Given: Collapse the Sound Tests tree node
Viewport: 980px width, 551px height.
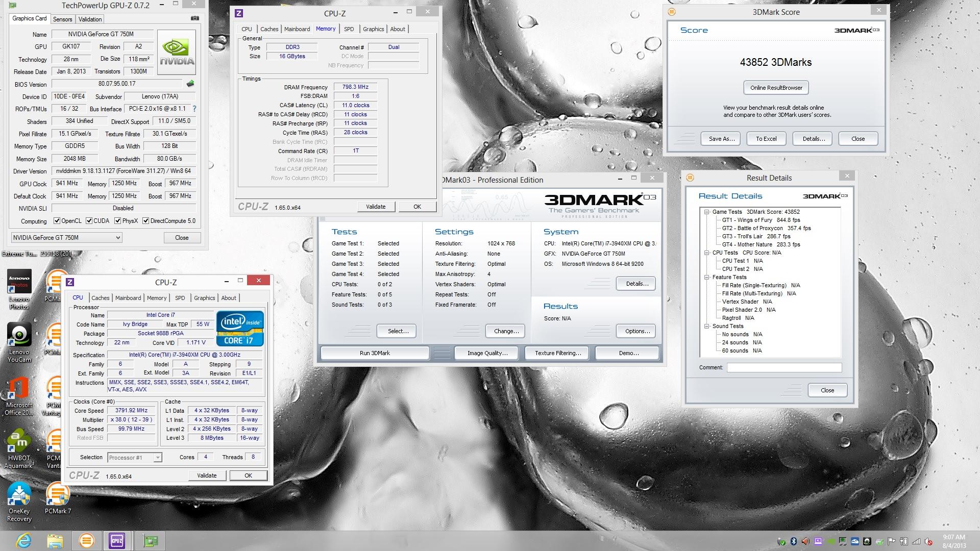Looking at the screenshot, I should [x=707, y=326].
